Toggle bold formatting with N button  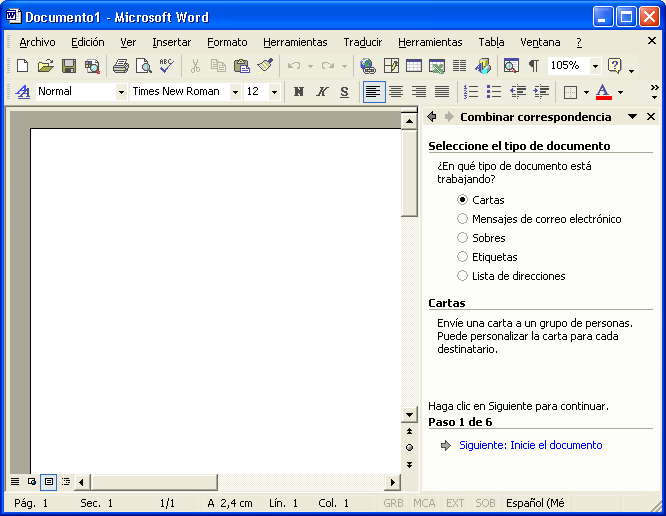(x=298, y=92)
